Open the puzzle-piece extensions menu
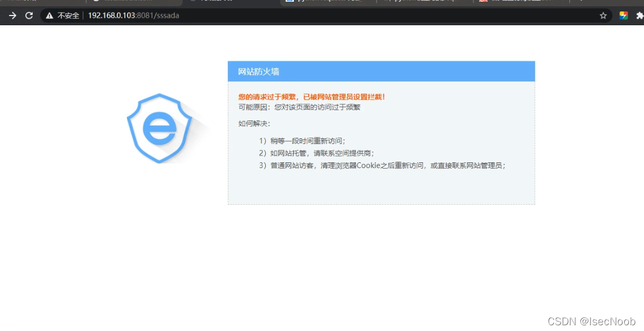Screen dimensions: 644x331 tap(639, 15)
